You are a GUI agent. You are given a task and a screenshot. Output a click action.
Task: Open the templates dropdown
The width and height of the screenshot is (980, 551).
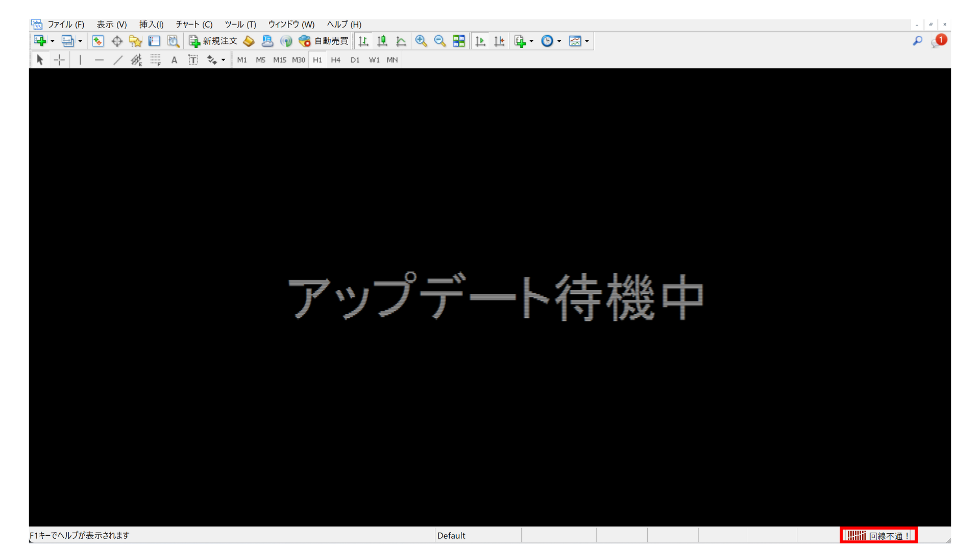tap(588, 41)
